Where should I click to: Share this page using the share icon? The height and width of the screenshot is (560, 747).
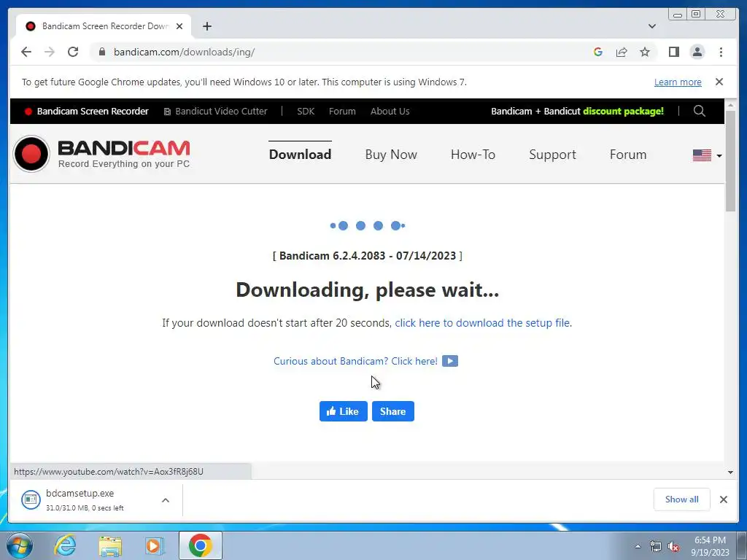tap(622, 52)
